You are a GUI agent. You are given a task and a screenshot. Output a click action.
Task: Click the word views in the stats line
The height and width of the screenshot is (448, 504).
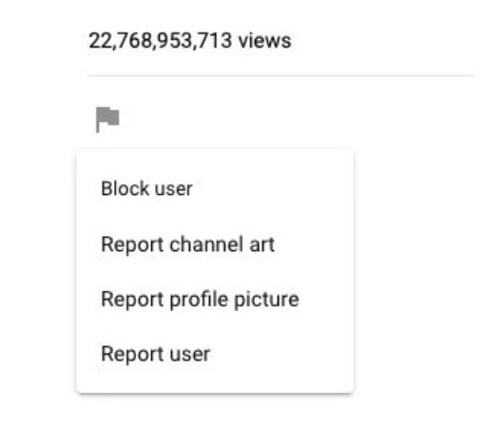coord(265,41)
